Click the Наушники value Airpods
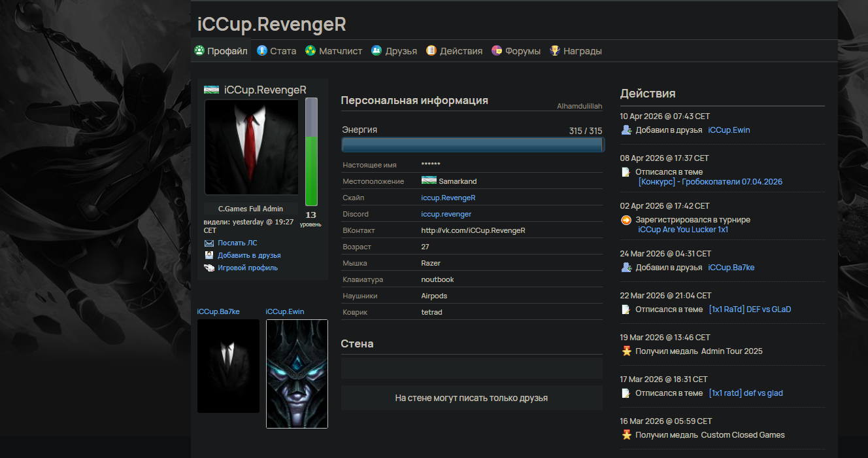The height and width of the screenshot is (458, 868). 434,296
